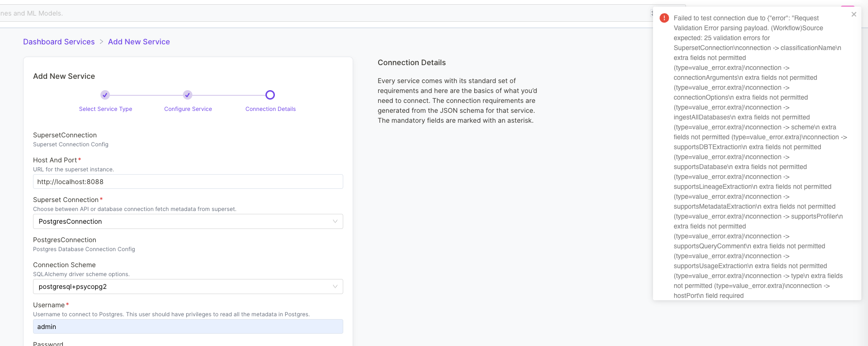Expand the Superset Connection dropdown arrow
The image size is (868, 346).
(x=335, y=221)
